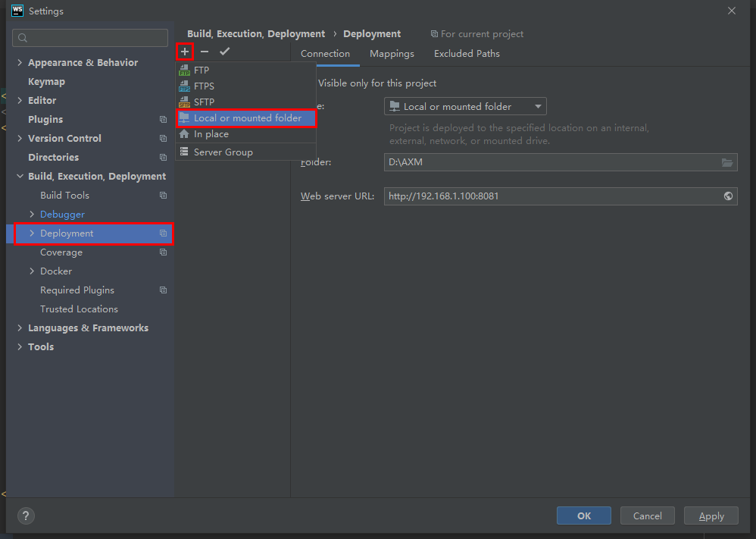756x539 pixels.
Task: Click the help question mark icon
Action: (25, 515)
